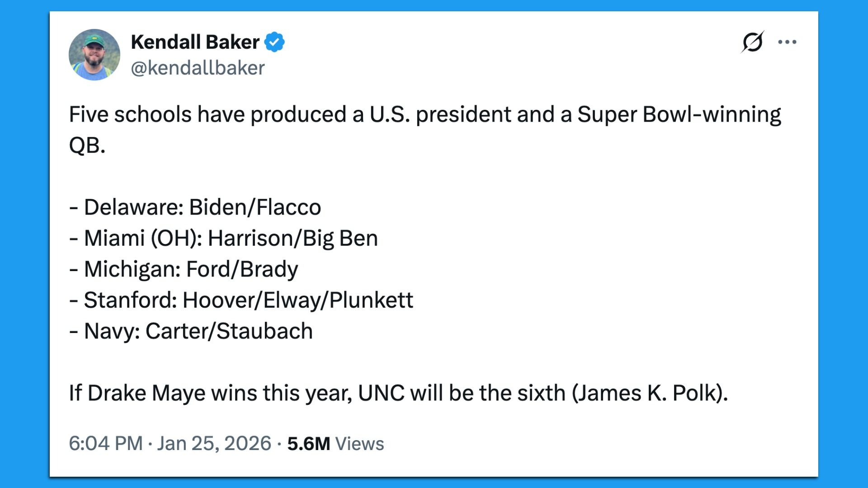Click the 5.6M view count number
The height and width of the screenshot is (488, 868).
pos(308,444)
